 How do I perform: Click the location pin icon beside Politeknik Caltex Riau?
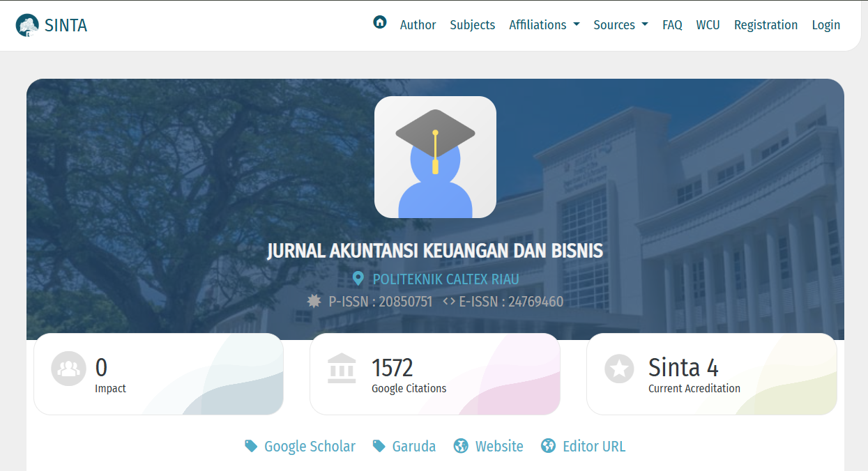358,279
